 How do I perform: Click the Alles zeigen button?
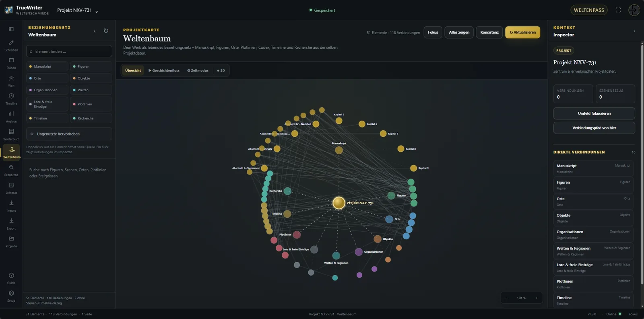click(459, 32)
